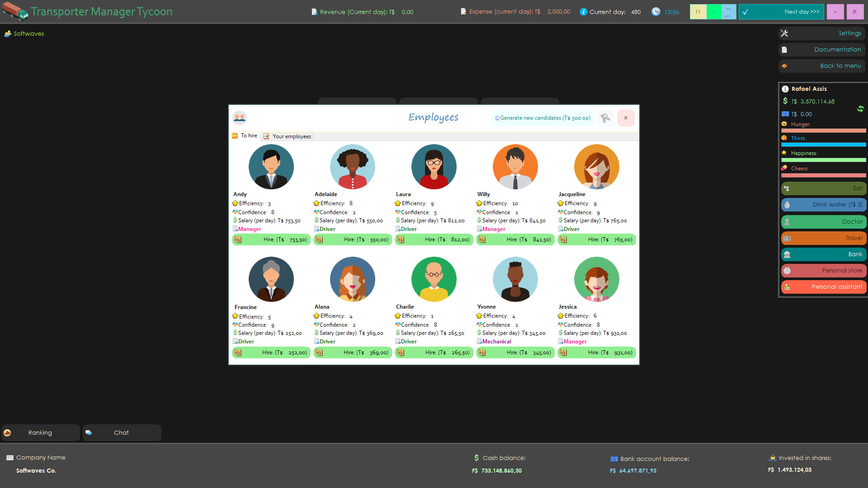868x488 pixels.
Task: Drink water for T$ 2
Action: point(823,205)
